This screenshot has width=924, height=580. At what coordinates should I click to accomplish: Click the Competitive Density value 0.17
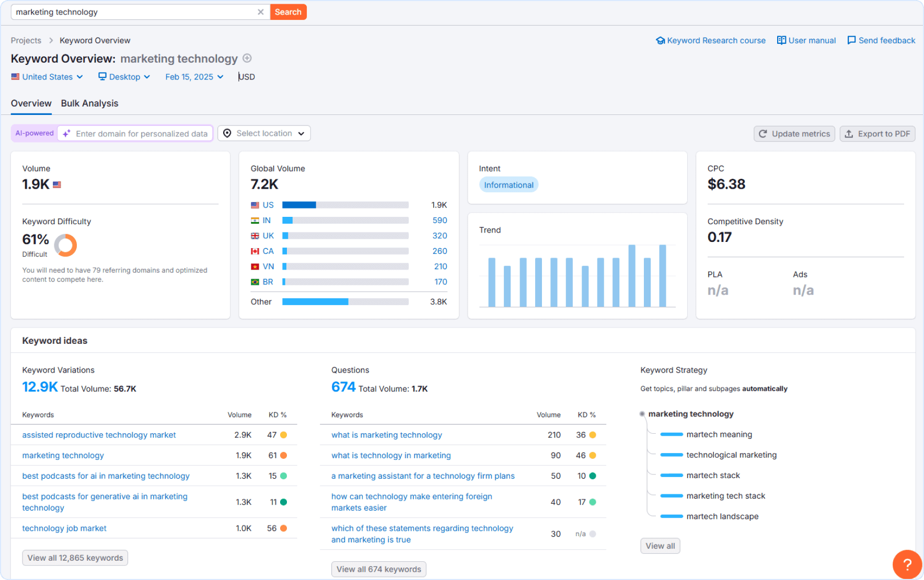click(x=720, y=237)
